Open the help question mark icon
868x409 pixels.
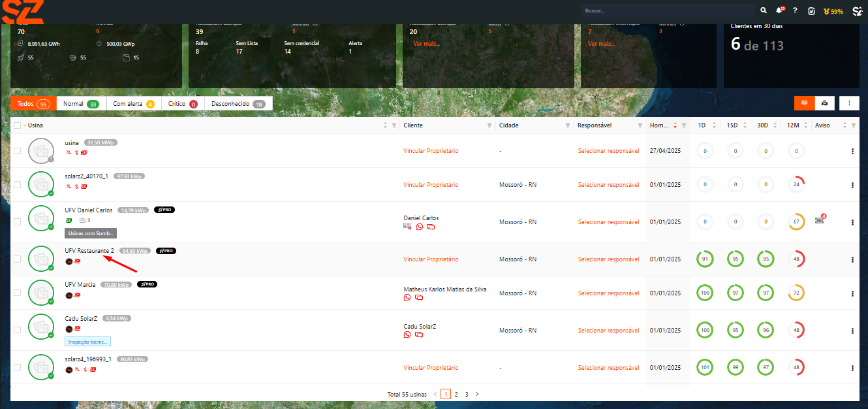click(795, 11)
